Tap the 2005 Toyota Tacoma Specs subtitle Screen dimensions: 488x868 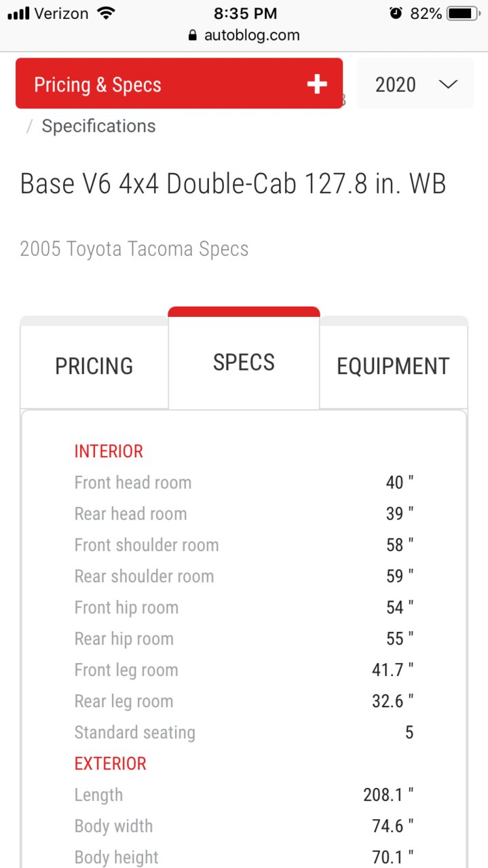134,249
